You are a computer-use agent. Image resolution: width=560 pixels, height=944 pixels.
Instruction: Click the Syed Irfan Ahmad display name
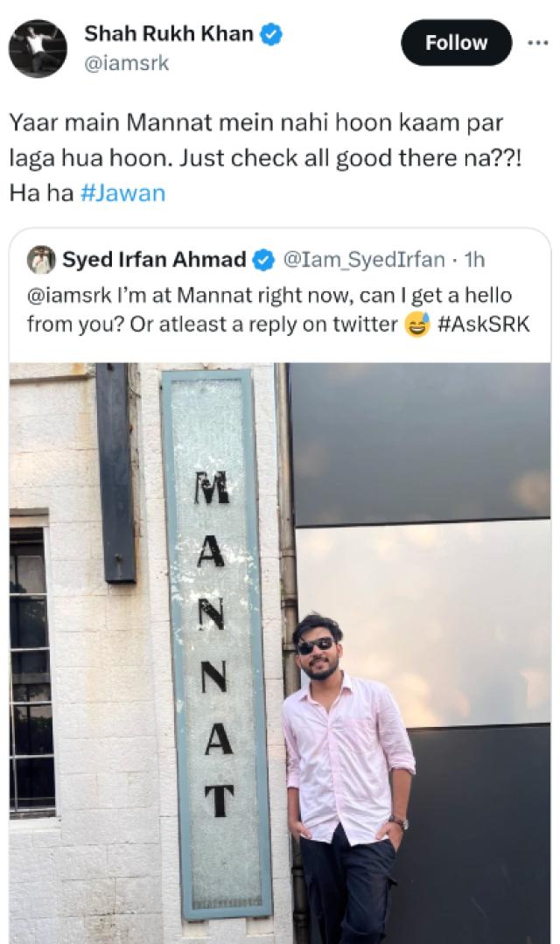(x=154, y=260)
